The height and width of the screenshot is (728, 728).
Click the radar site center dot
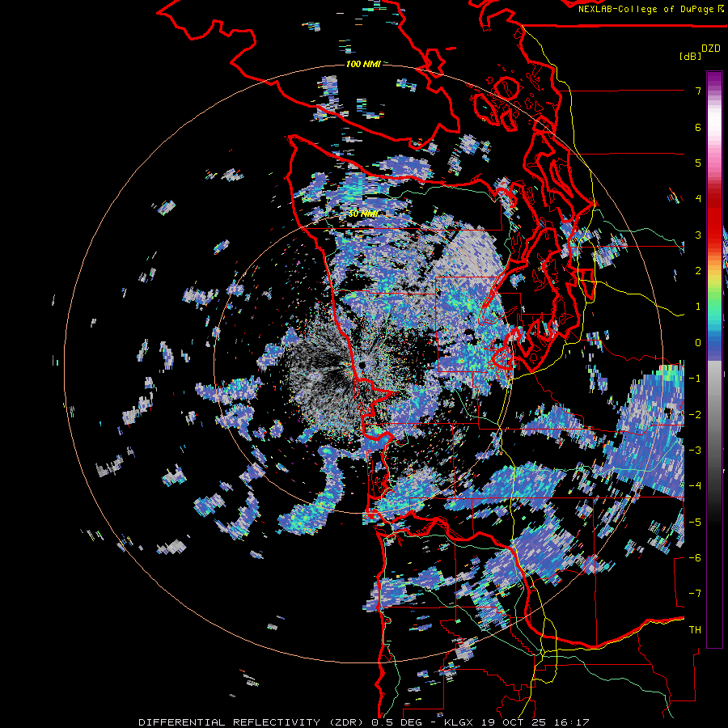(362, 366)
